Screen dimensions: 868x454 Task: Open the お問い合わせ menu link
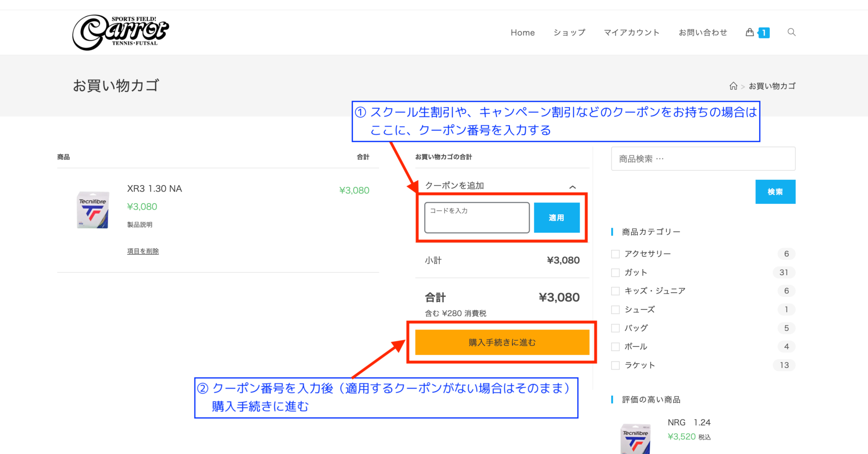[x=703, y=33]
